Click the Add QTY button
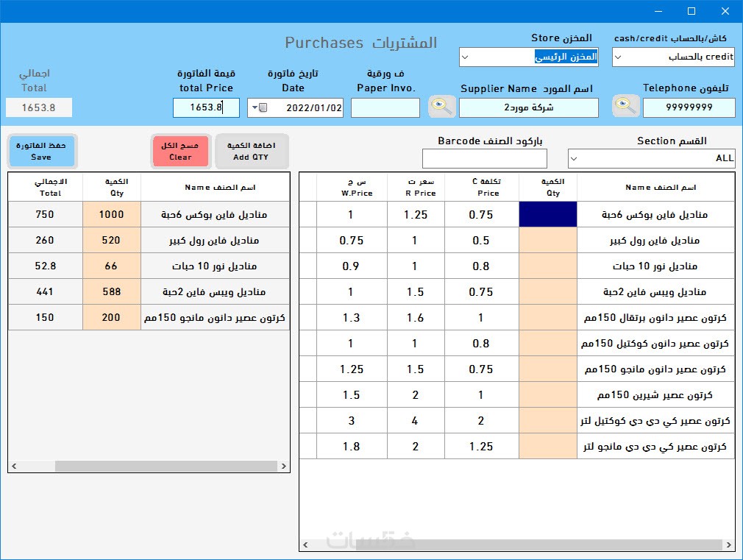The height and width of the screenshot is (560, 743). click(251, 152)
